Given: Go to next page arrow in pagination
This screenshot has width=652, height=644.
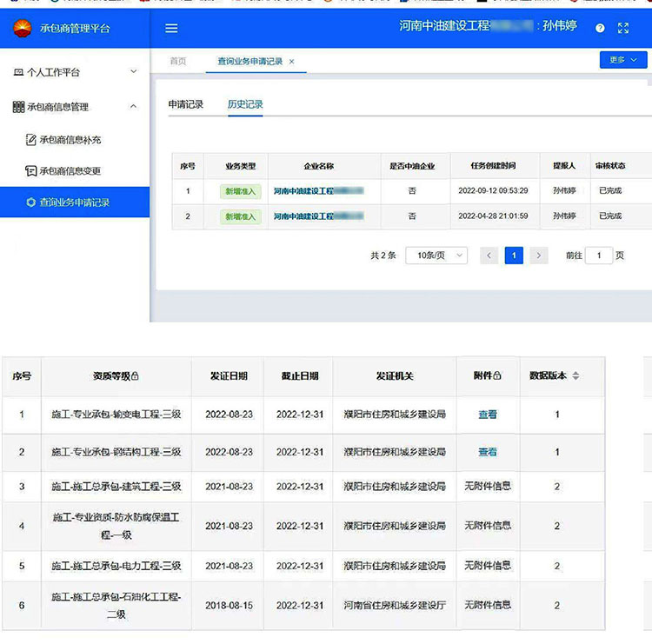Looking at the screenshot, I should click(539, 256).
